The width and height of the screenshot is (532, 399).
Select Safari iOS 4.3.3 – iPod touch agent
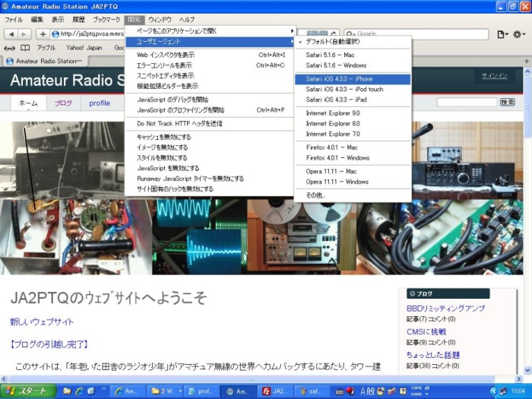tap(353, 89)
